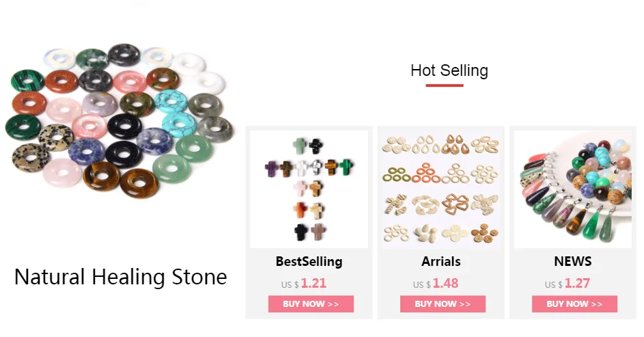Click the Hot Selling heading
The image size is (644, 337).
pyautogui.click(x=449, y=70)
